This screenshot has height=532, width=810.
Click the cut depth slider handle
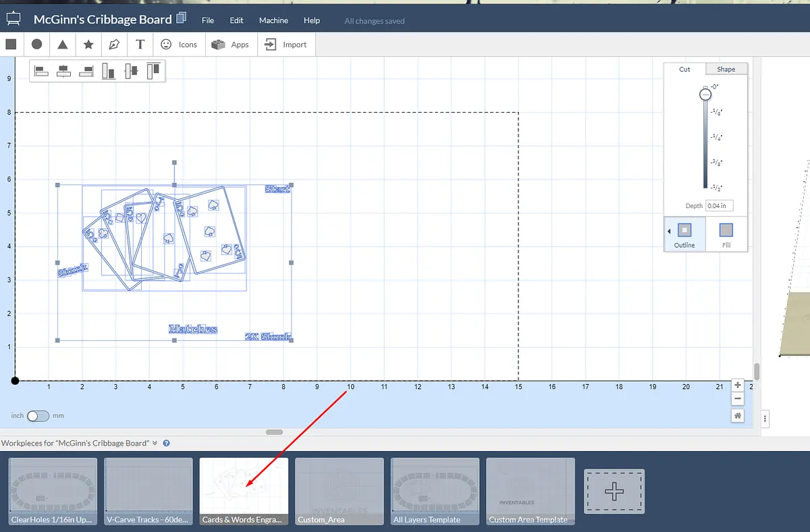[705, 95]
